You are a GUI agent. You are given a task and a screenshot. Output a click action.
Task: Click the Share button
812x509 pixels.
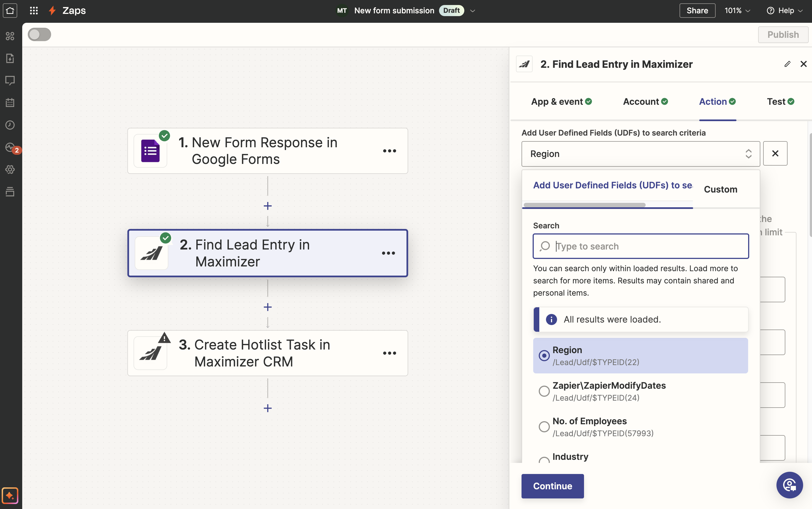[x=697, y=11]
